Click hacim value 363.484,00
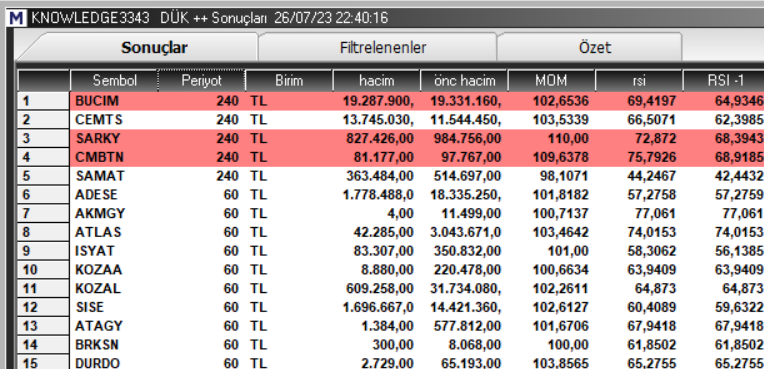 (380, 176)
